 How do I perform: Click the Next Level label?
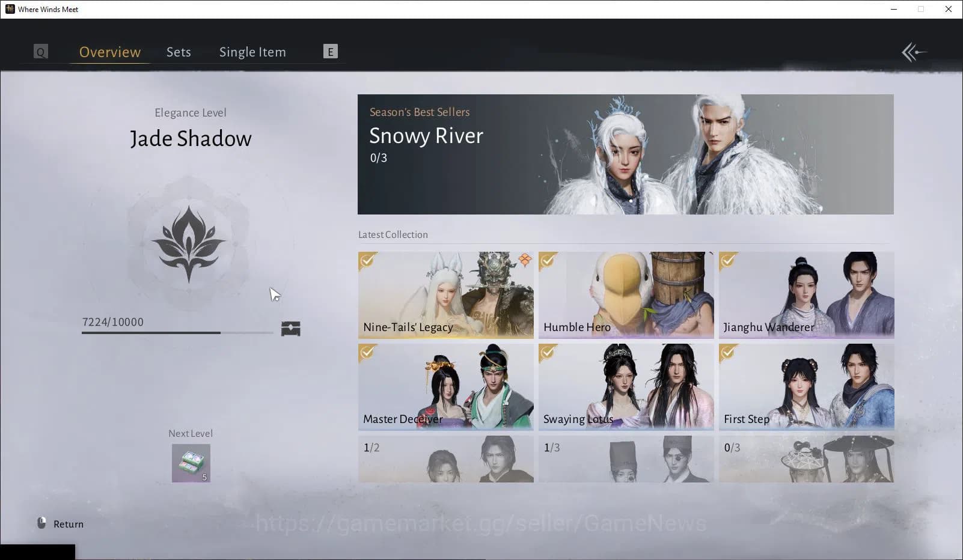[x=191, y=433]
